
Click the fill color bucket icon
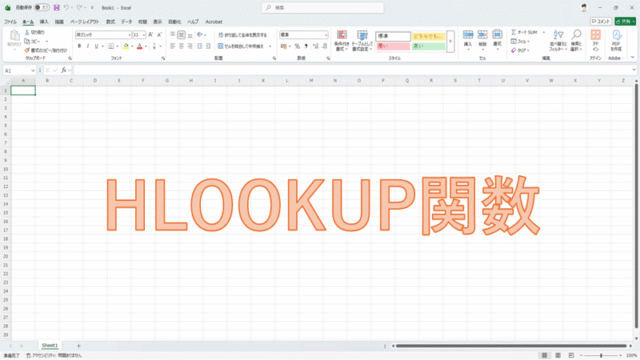[126, 46]
